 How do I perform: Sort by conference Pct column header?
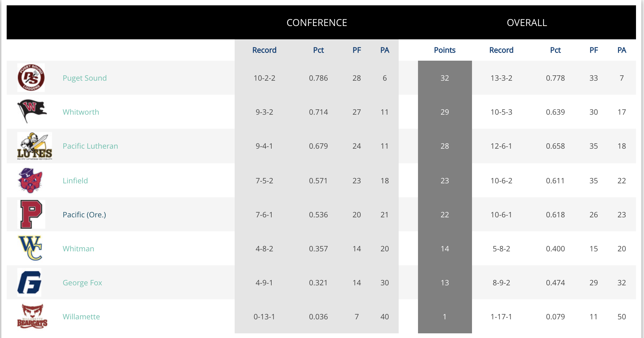click(x=318, y=50)
